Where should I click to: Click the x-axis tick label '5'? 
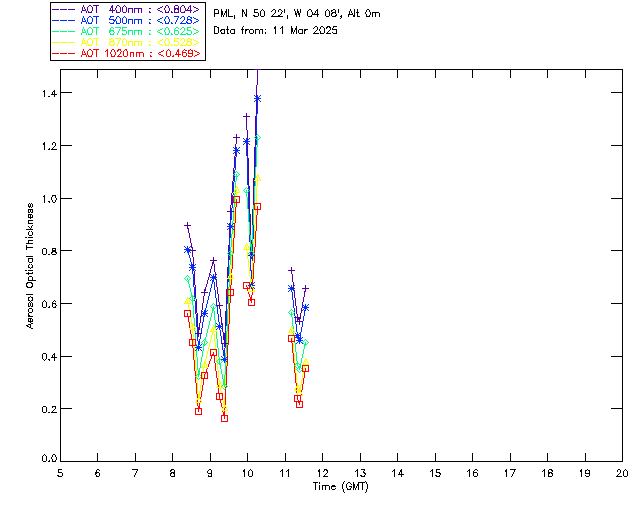(x=60, y=474)
